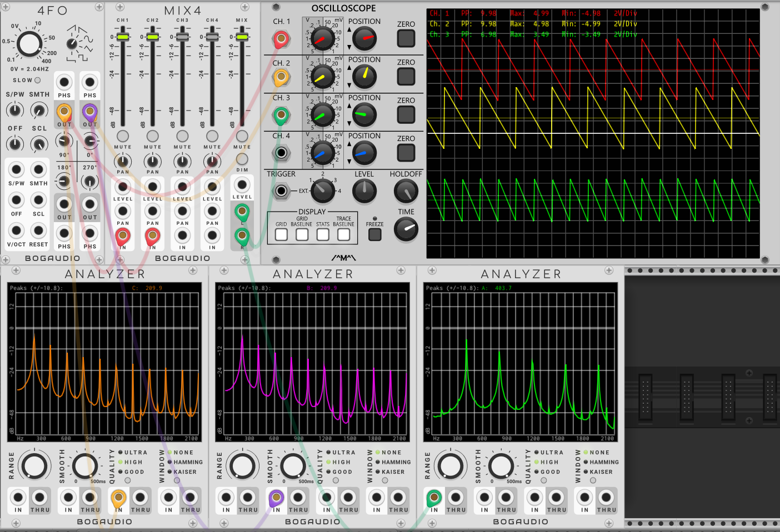The width and height of the screenshot is (780, 532).
Task: Mute channel 3 on MIX4
Action: 182,136
